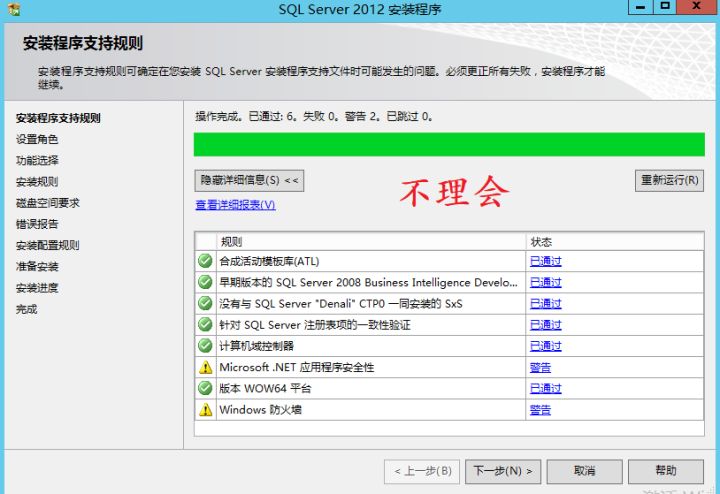Click the 状态 column header

pos(614,241)
